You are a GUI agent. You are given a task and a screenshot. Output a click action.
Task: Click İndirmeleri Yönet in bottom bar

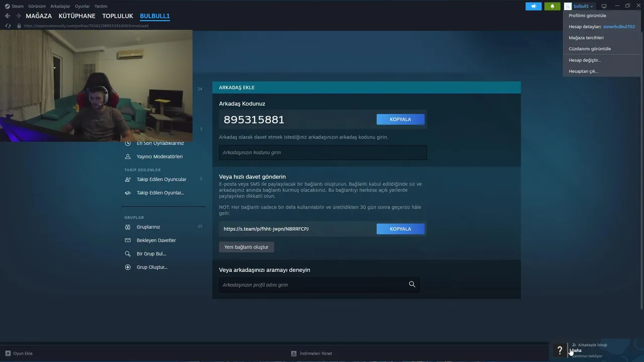tap(316, 353)
